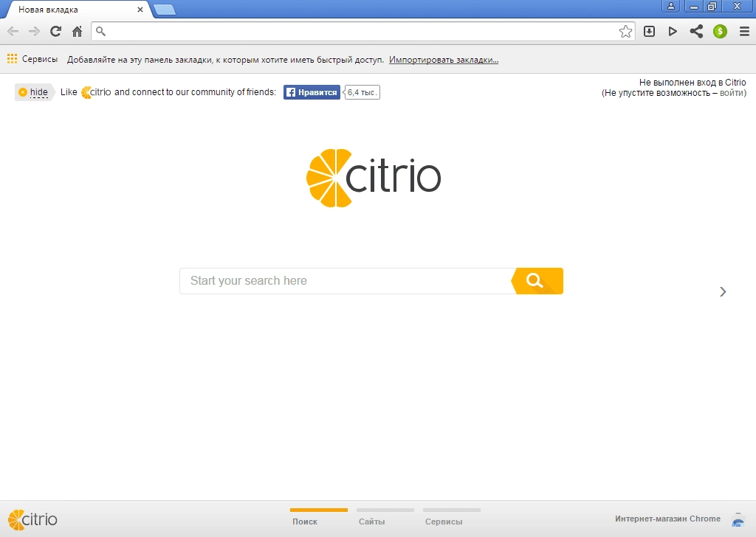This screenshot has height=537, width=756.
Task: Open Интернет-магазин Chrome link
Action: pos(667,519)
